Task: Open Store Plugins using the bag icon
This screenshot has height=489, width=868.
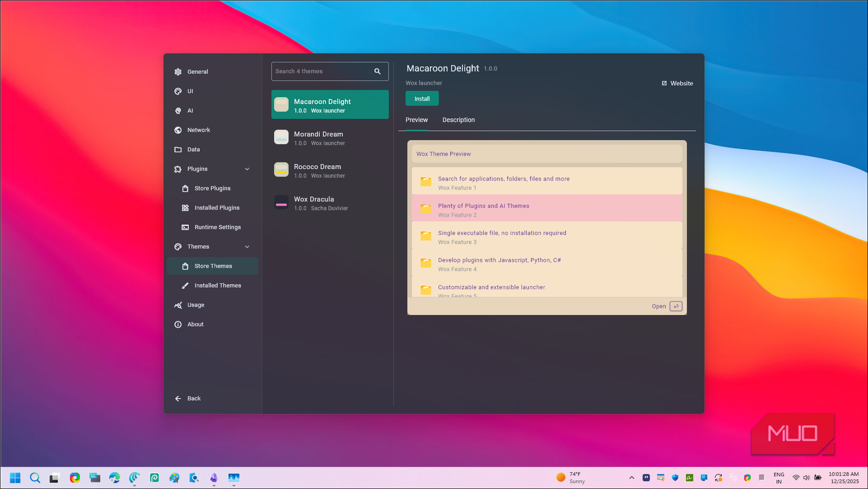Action: point(185,188)
